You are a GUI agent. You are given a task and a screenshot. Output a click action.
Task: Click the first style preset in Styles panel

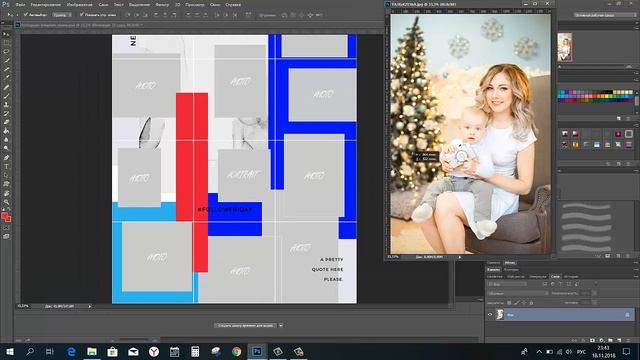point(565,133)
